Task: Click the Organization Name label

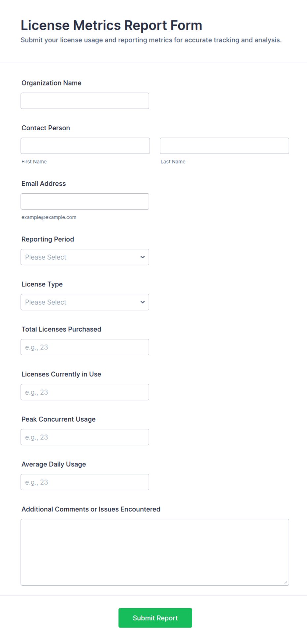Action: pyautogui.click(x=51, y=83)
